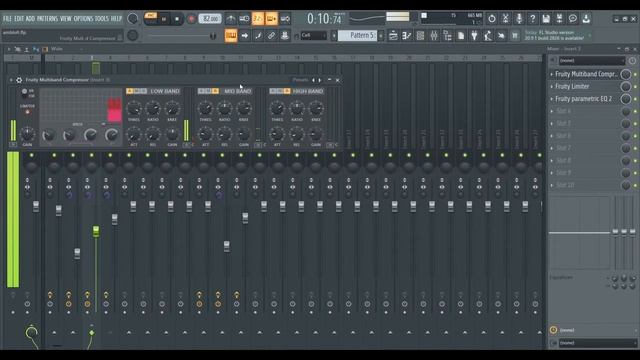Toggle the overdub/blend recording icon
The image size is (640, 360).
coord(271,19)
